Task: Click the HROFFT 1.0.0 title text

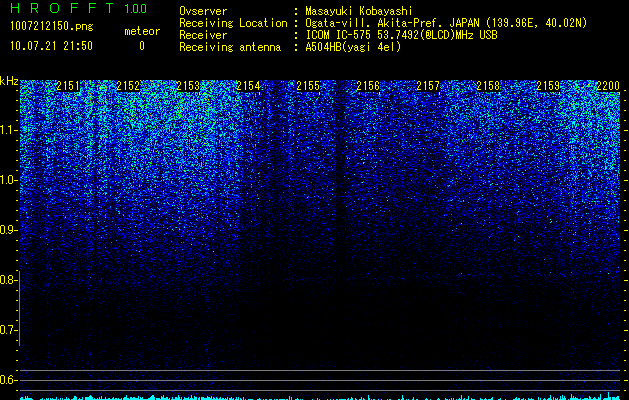Action: pos(78,8)
